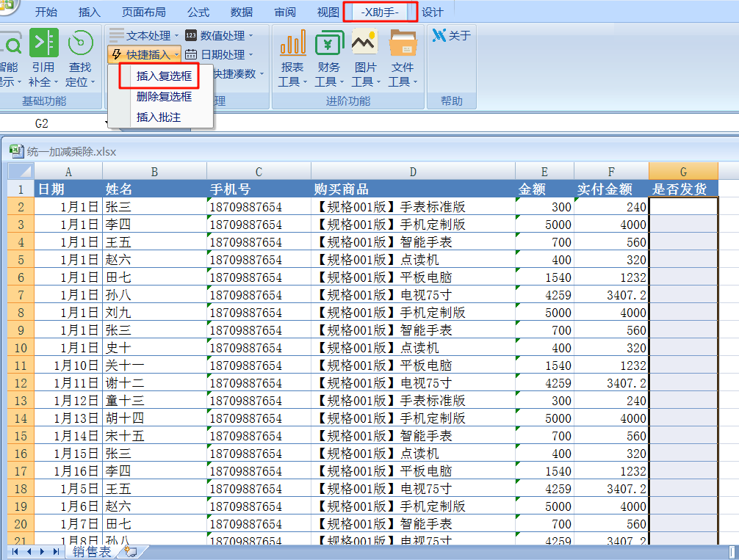Expand the 文件工具 dropdown arrow
Image resolution: width=739 pixels, height=560 pixels.
[415, 82]
